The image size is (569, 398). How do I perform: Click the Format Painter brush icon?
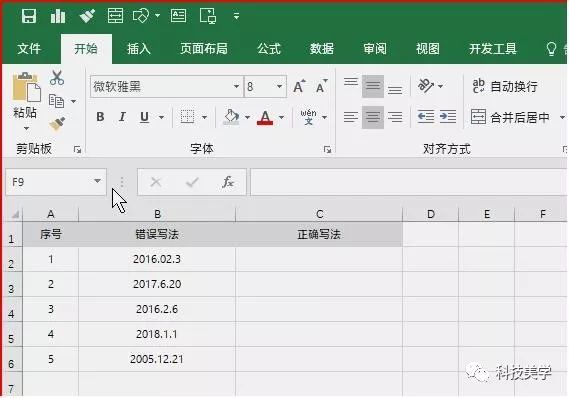coord(57,124)
